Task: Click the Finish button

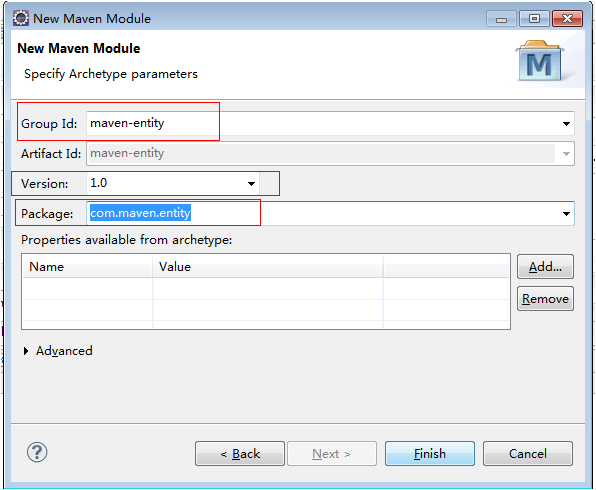Action: (430, 454)
